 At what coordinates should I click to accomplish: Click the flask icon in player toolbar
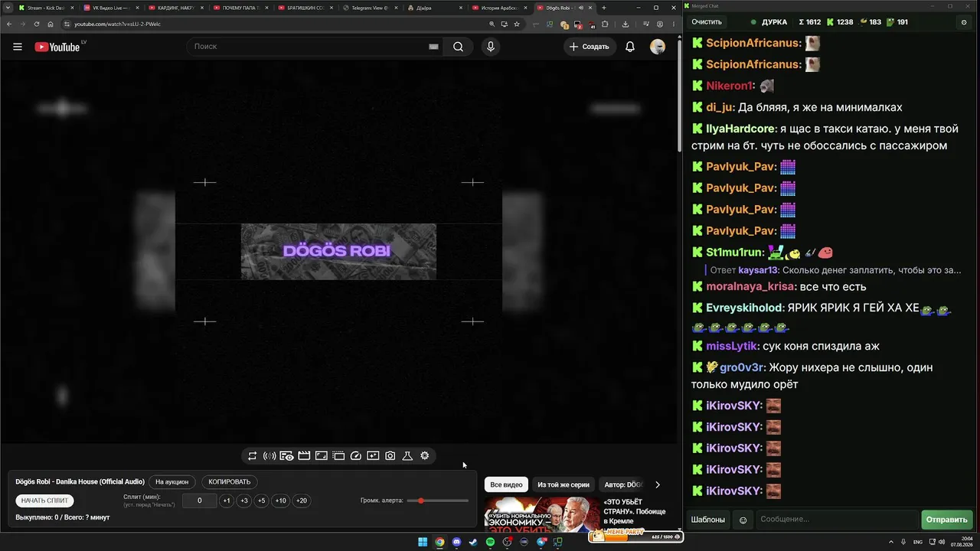click(407, 456)
